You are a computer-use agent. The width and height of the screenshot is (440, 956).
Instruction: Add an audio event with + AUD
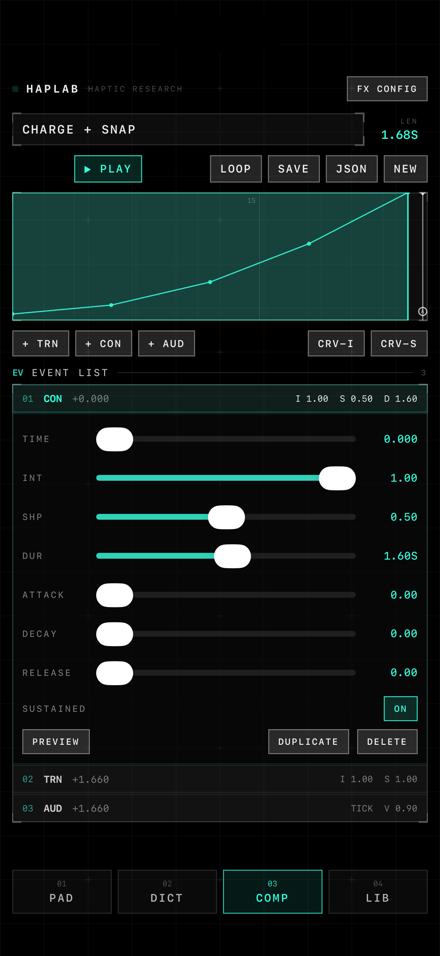click(x=166, y=343)
